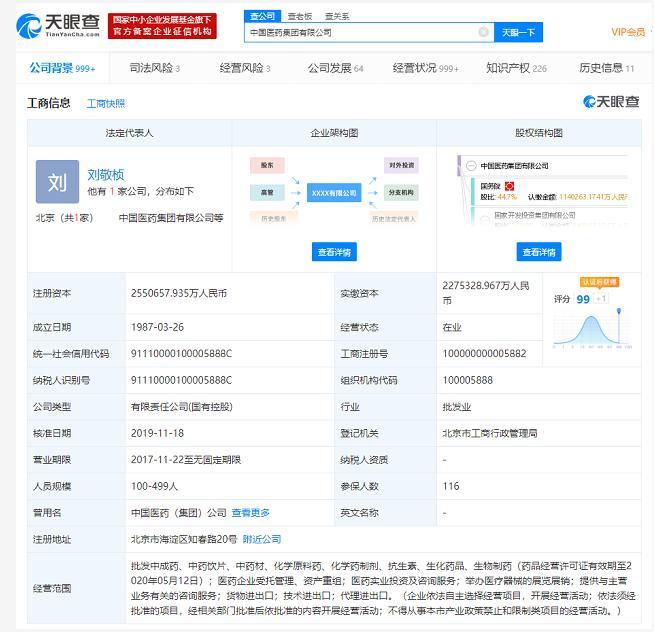Open the 公司背景 tab

click(x=62, y=68)
